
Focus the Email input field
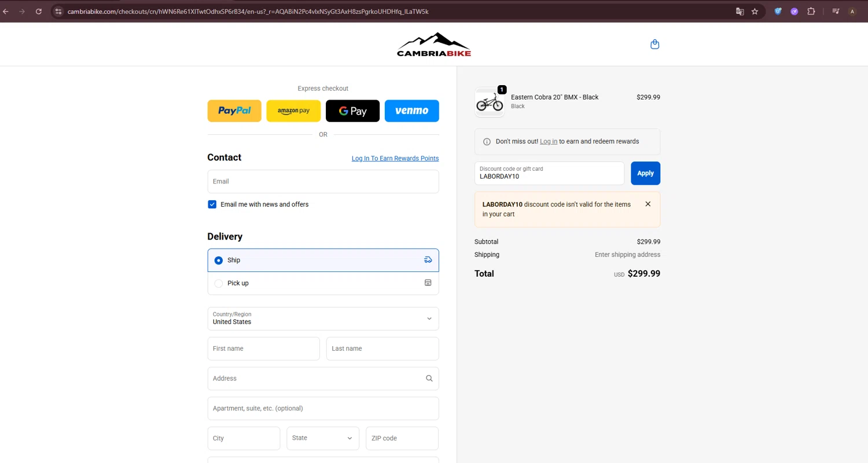tap(323, 181)
